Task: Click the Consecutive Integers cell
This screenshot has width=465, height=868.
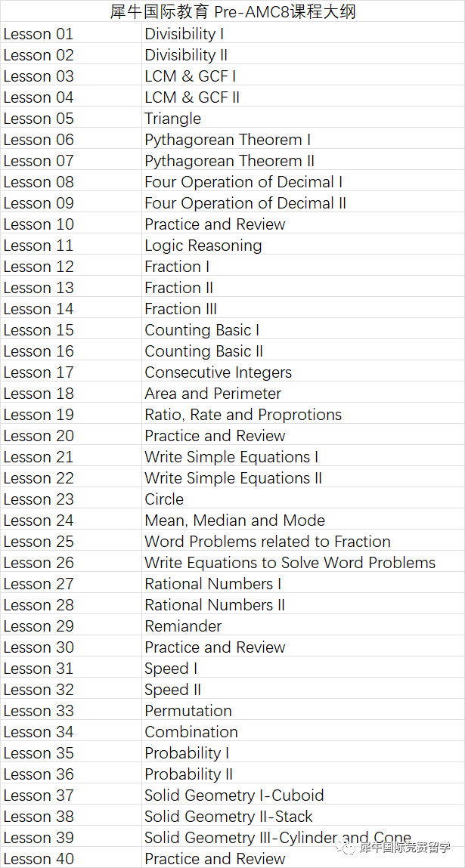Action: pyautogui.click(x=302, y=372)
